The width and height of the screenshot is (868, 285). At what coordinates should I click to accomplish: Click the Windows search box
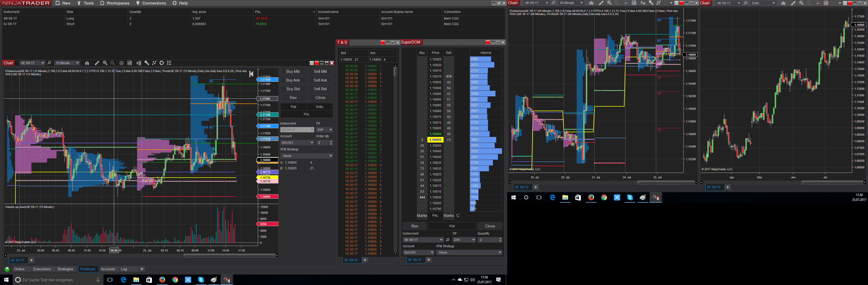click(x=58, y=280)
